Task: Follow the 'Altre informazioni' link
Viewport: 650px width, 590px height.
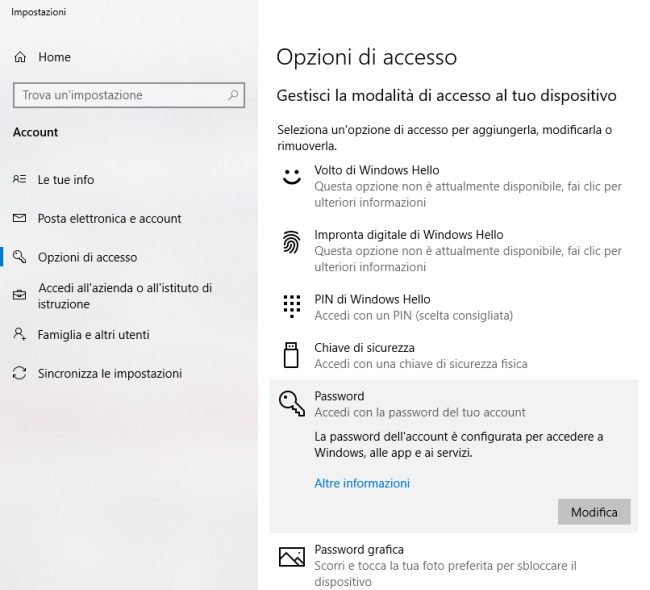Action: pyautogui.click(x=362, y=483)
